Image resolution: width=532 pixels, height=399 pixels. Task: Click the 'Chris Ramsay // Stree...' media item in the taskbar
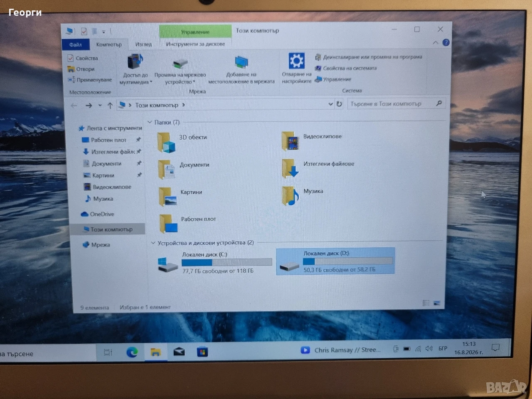(x=341, y=350)
